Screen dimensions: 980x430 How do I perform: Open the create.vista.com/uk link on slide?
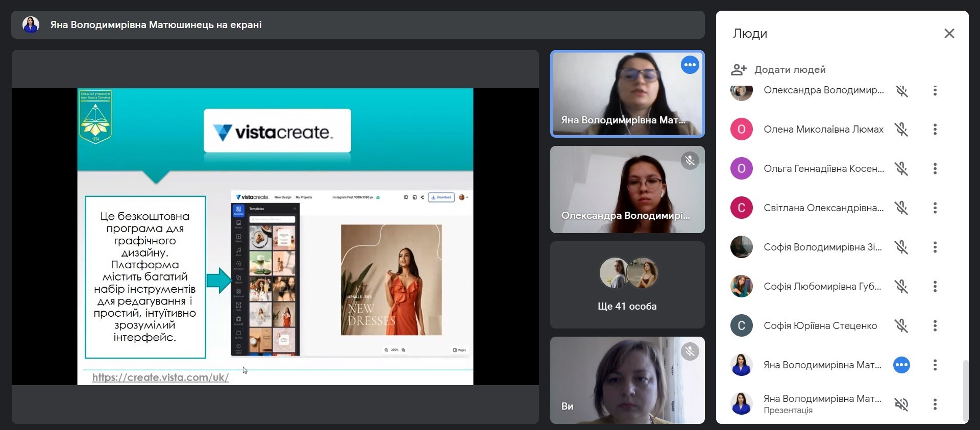tap(160, 377)
